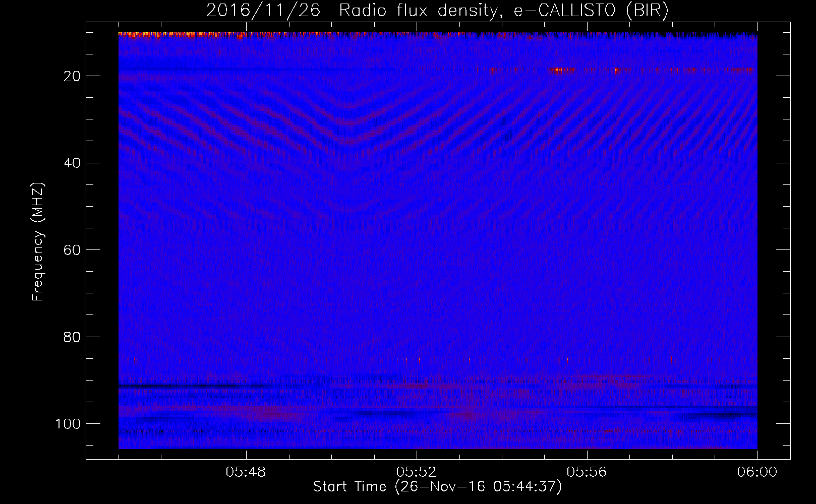The image size is (816, 504).
Task: Click the frequency tick label "100"
Action: pos(68,424)
